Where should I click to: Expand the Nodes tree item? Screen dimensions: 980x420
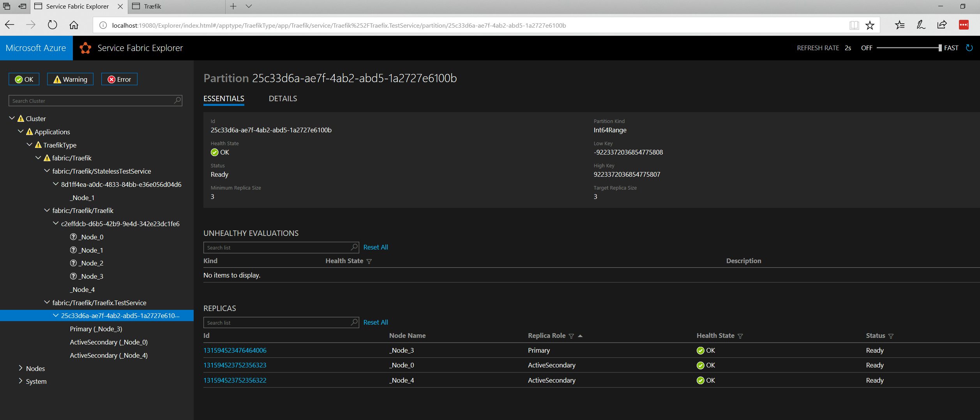(21, 368)
